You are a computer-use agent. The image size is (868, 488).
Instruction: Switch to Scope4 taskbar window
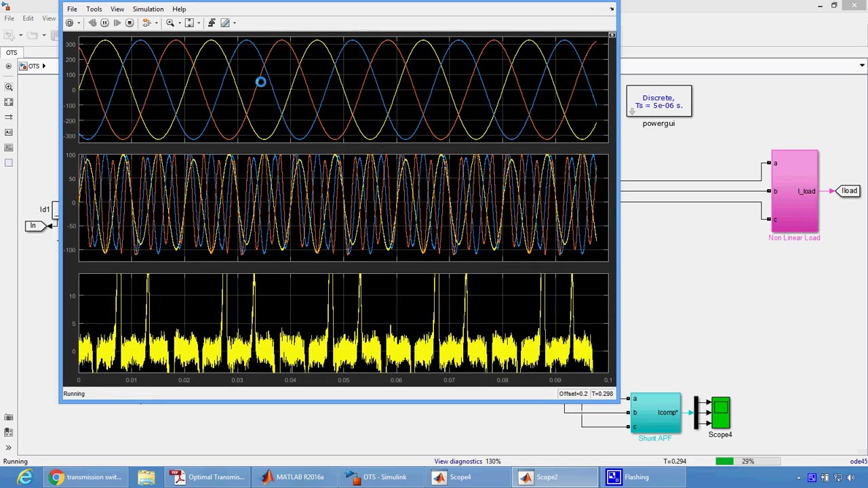(x=468, y=477)
